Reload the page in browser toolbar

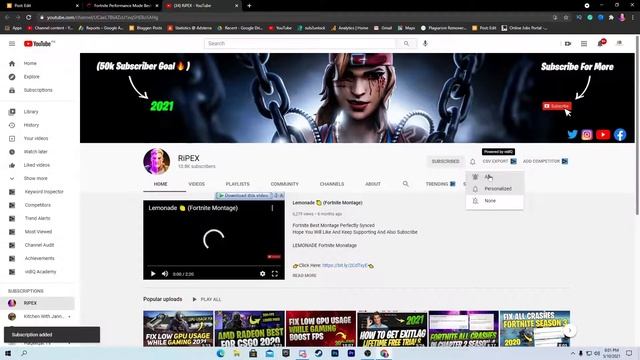coord(29,18)
